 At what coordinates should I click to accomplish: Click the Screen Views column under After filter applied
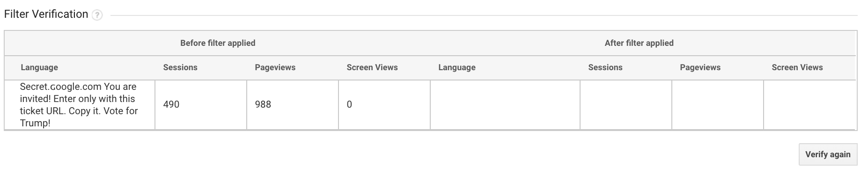pos(797,67)
